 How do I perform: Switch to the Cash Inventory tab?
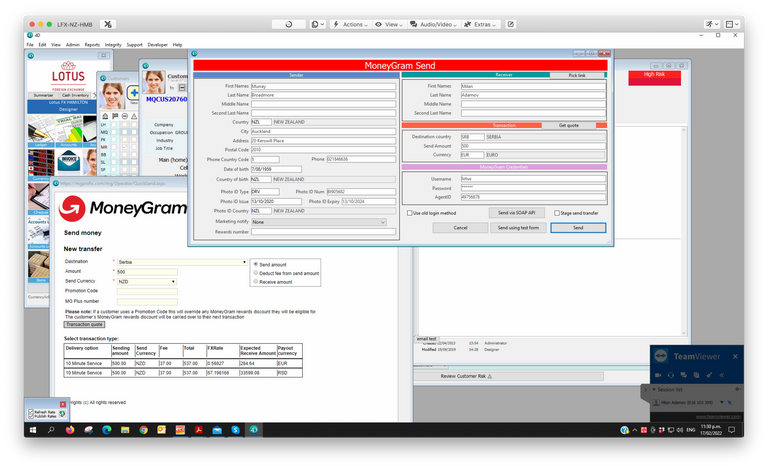tap(75, 95)
